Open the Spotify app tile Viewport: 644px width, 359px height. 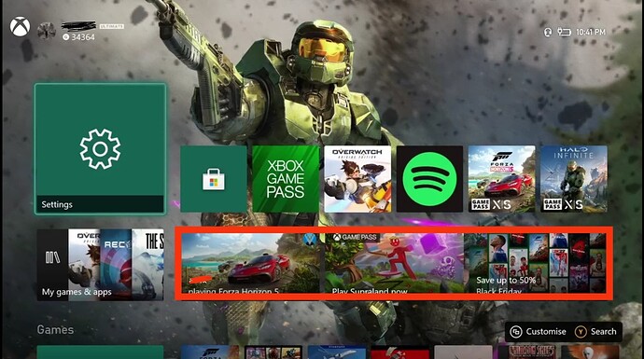pyautogui.click(x=429, y=179)
